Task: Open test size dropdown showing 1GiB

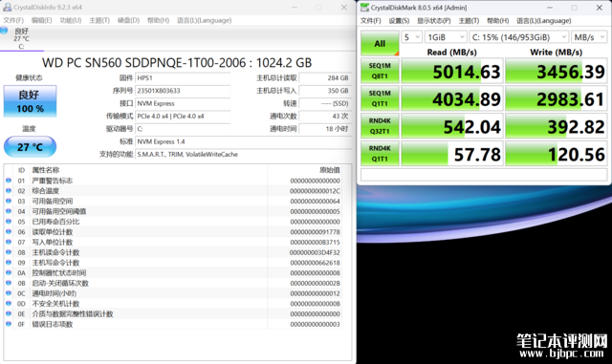Action: pyautogui.click(x=446, y=37)
